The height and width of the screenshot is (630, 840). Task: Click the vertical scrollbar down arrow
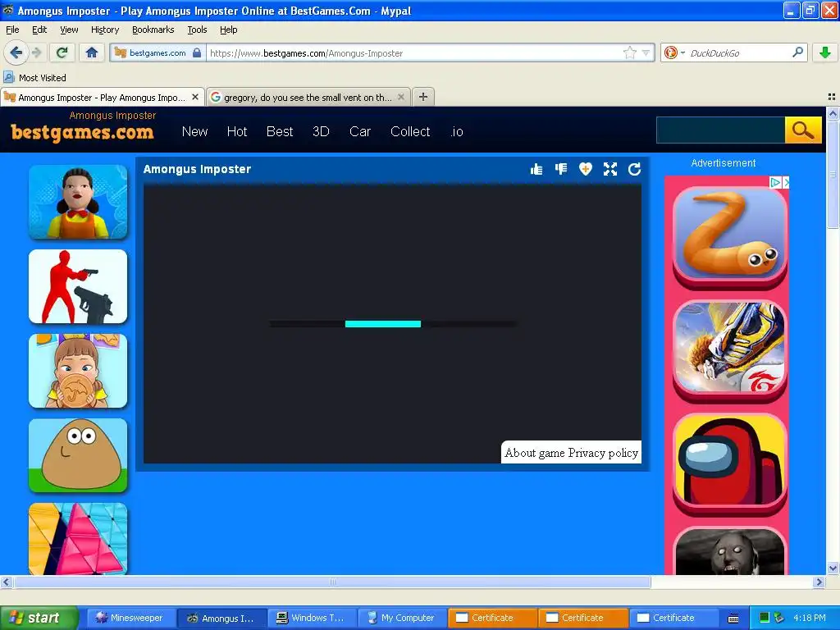pyautogui.click(x=833, y=568)
